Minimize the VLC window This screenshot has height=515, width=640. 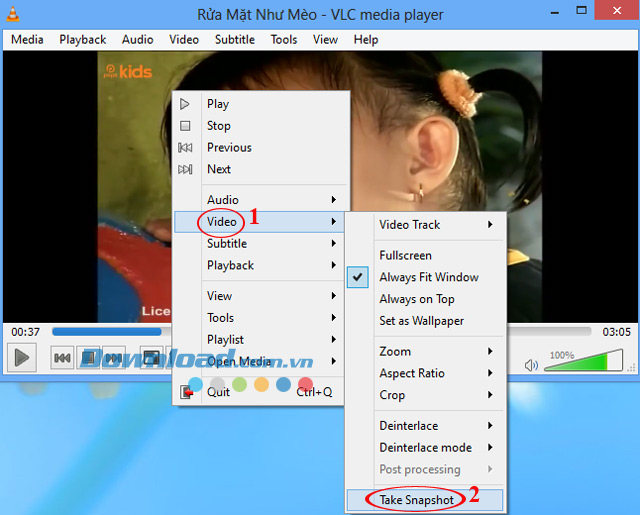[x=554, y=12]
